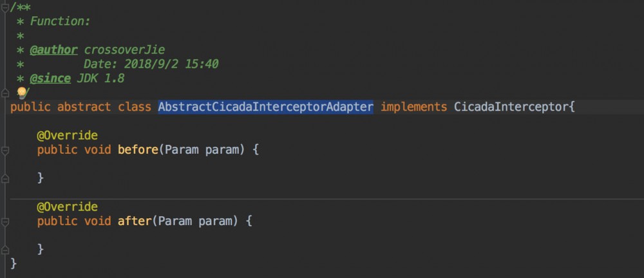Click the implements keyword in class declaration
This screenshot has height=278, width=644.
pyautogui.click(x=413, y=107)
